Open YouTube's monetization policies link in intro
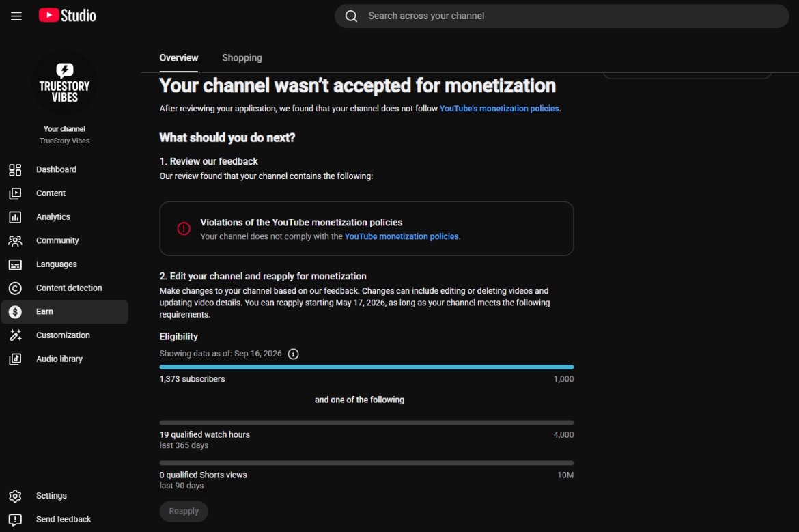The height and width of the screenshot is (532, 799). click(499, 109)
